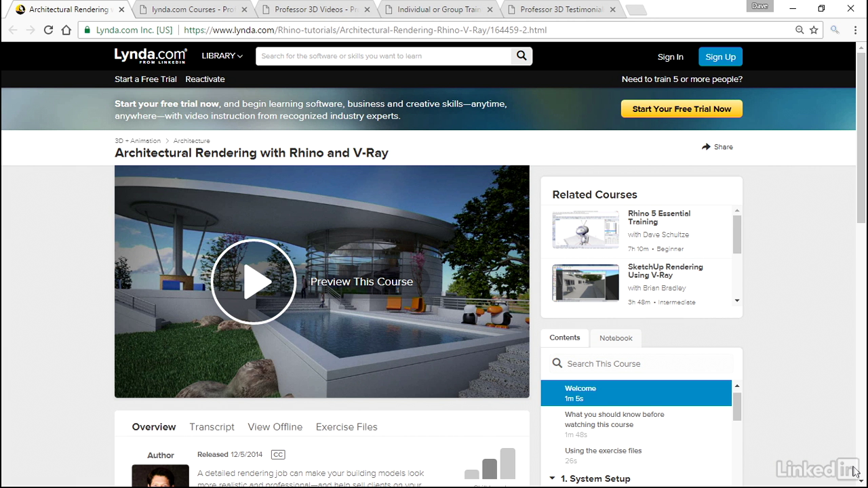Select the Notebook tab
Screen dimensions: 868x488
pyautogui.click(x=616, y=338)
